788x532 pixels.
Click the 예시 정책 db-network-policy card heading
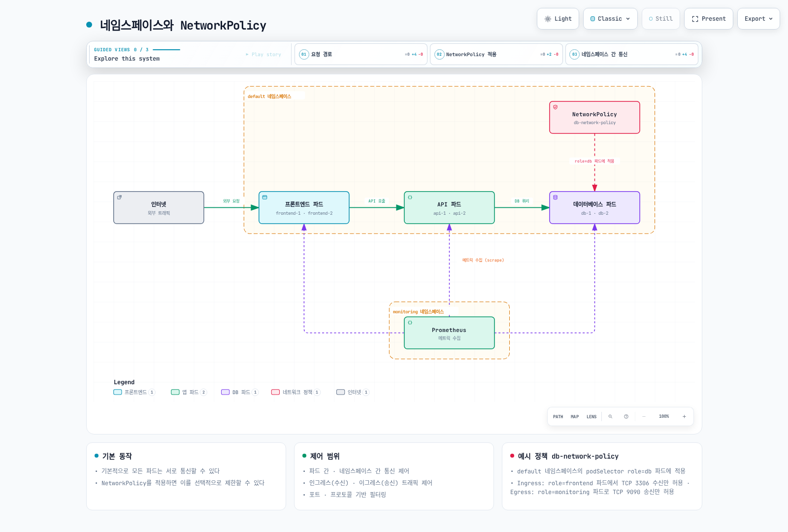[568, 456]
